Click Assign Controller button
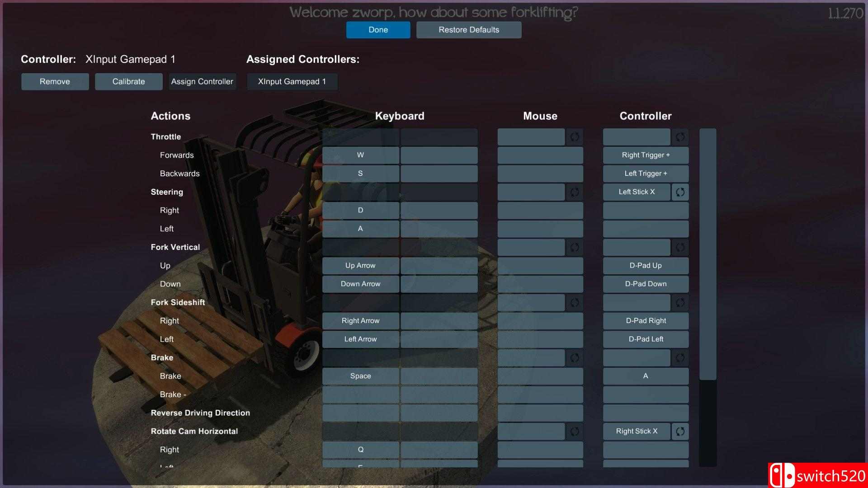This screenshot has width=868, height=488. 202,82
